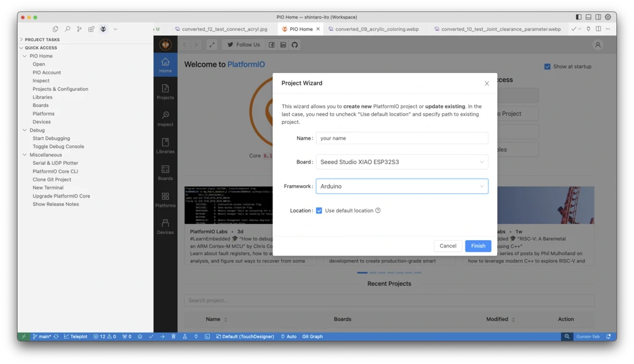634x364 pixels.
Task: Close the Project Wizard with the X
Action: pyautogui.click(x=487, y=84)
